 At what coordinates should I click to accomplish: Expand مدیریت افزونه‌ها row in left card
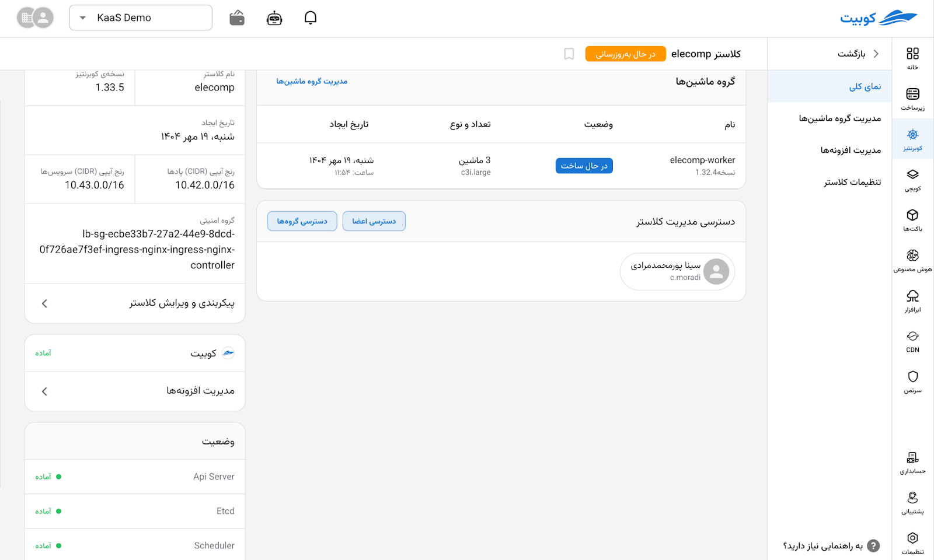coord(135,391)
